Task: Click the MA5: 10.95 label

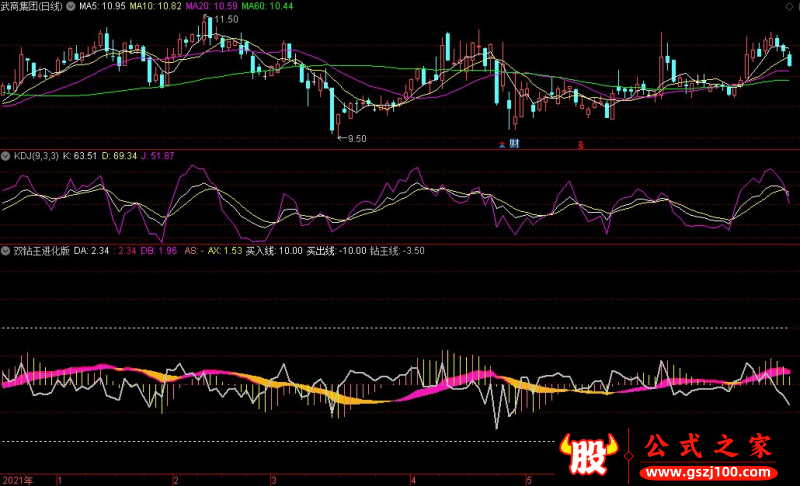Action: click(x=102, y=6)
